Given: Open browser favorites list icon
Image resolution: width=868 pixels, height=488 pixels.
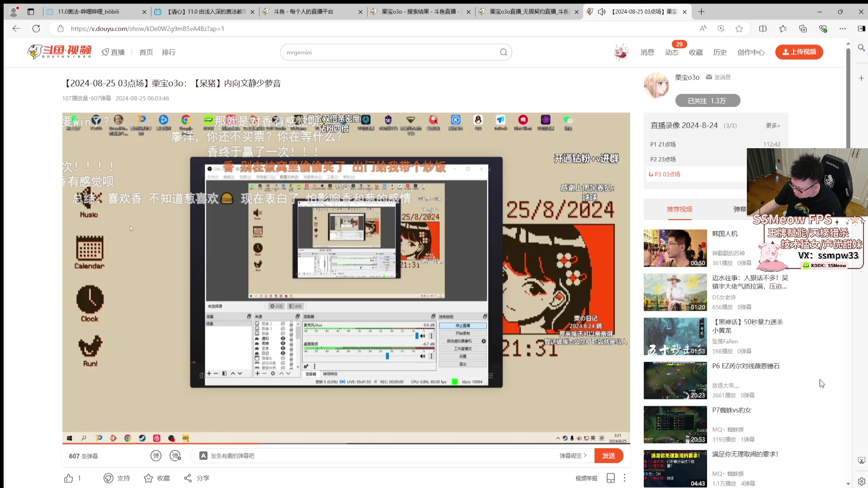Looking at the screenshot, I should (783, 28).
